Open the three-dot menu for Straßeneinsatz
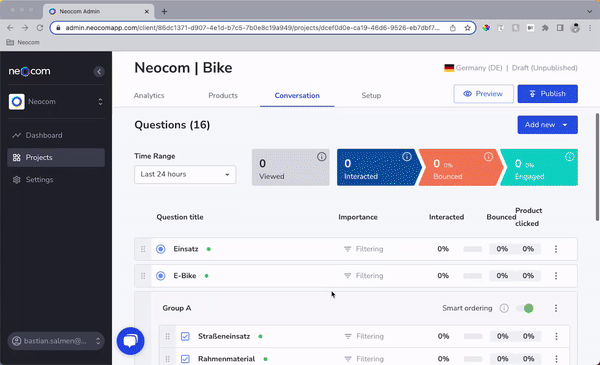The height and width of the screenshot is (365, 600). 556,336
